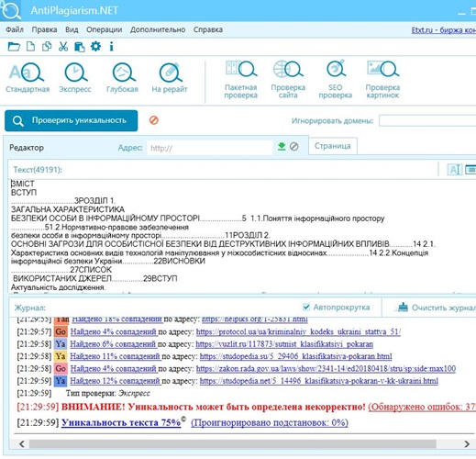Open the Etxt.ru биржа link
Image resolution: width=476 pixels, height=459 pixels.
point(444,30)
